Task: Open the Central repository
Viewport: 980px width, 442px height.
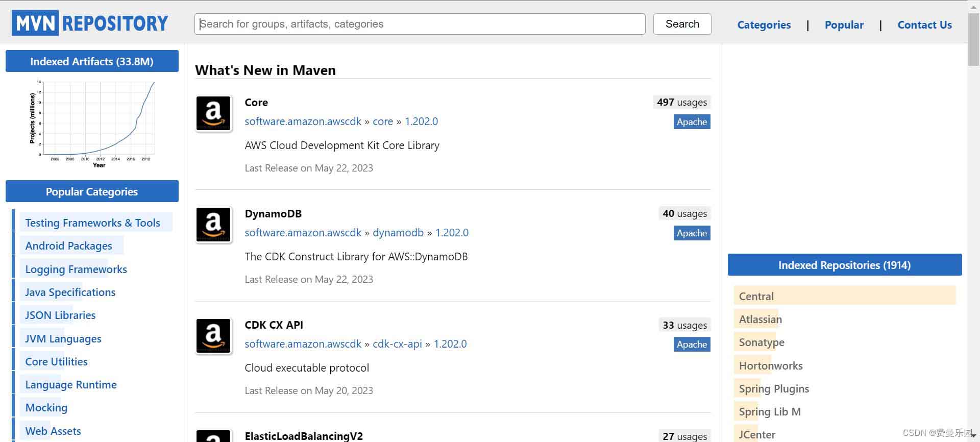Action: point(756,296)
